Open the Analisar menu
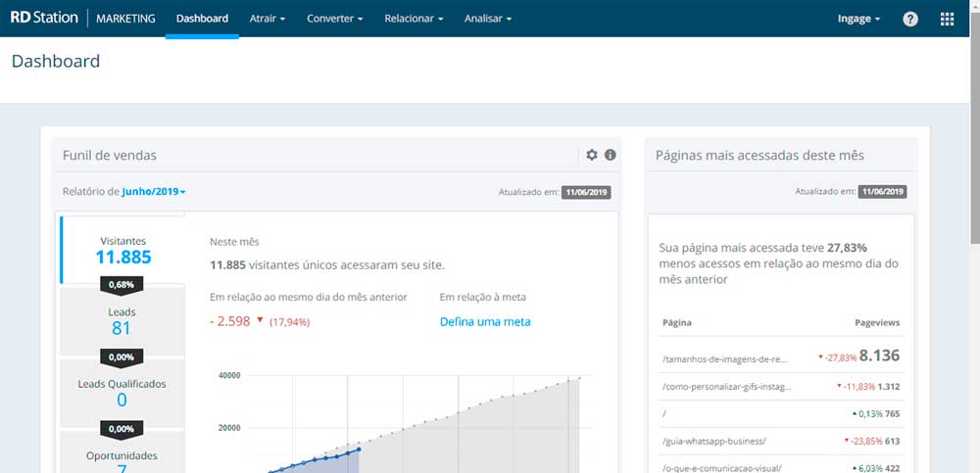The width and height of the screenshot is (980, 473). (488, 19)
